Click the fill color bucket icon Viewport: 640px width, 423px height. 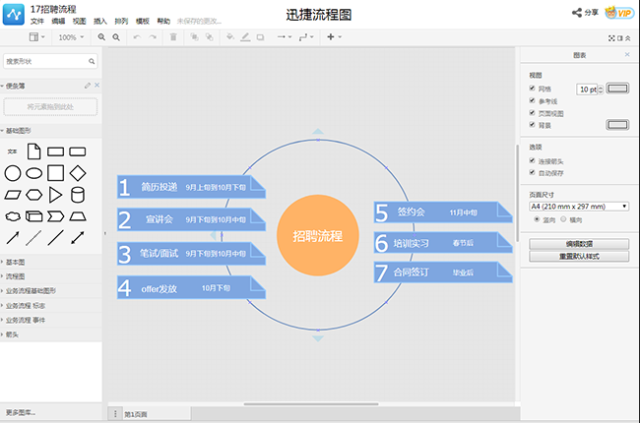[230, 37]
